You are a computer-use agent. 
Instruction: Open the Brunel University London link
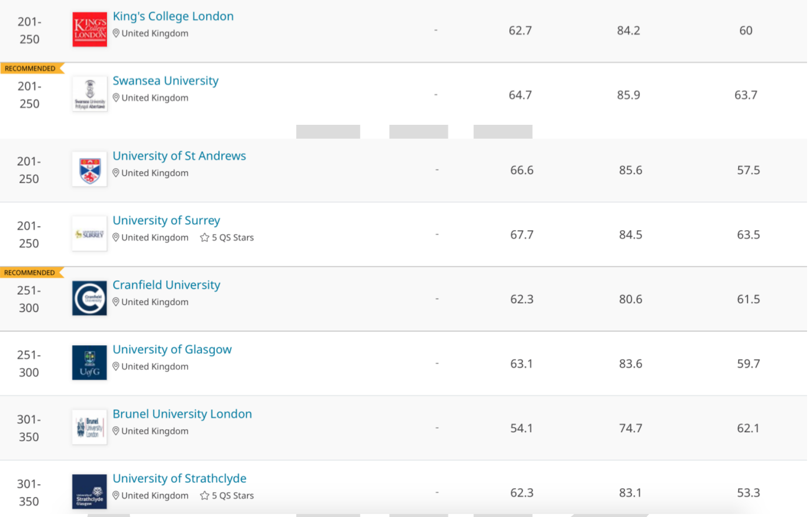(182, 414)
